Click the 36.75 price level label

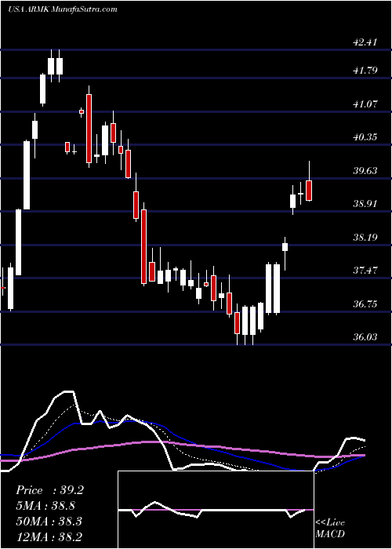click(365, 304)
